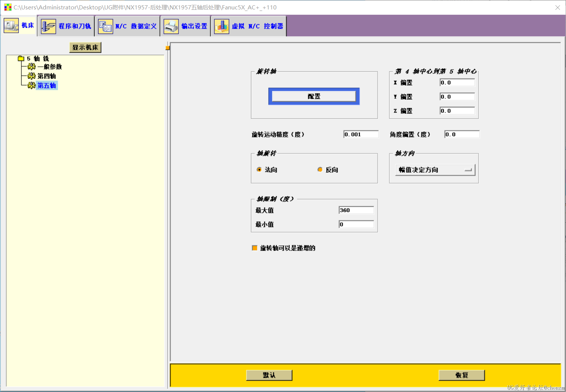Click the 最大值 axis limit field
566x392 pixels.
point(356,210)
